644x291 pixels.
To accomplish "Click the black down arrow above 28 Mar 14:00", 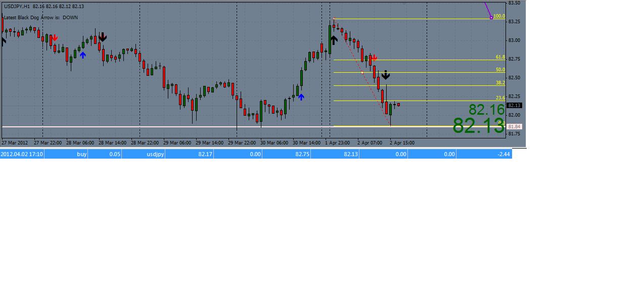I will pyautogui.click(x=103, y=37).
